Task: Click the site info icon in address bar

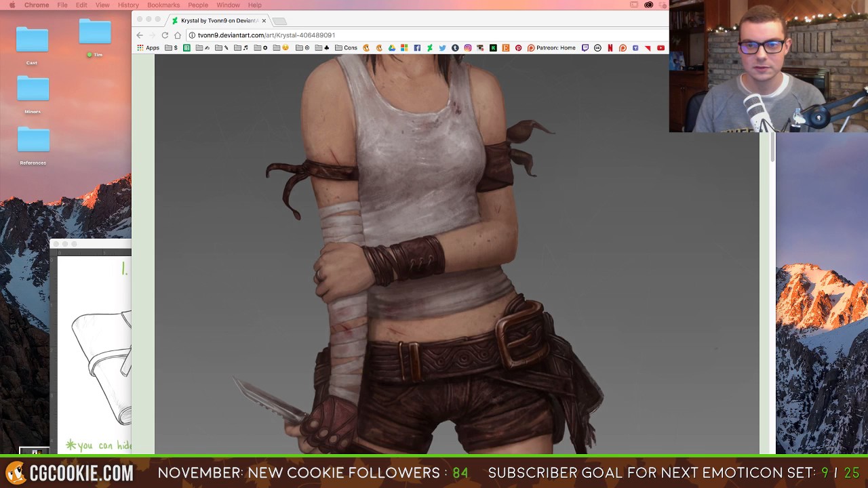Action: 192,35
